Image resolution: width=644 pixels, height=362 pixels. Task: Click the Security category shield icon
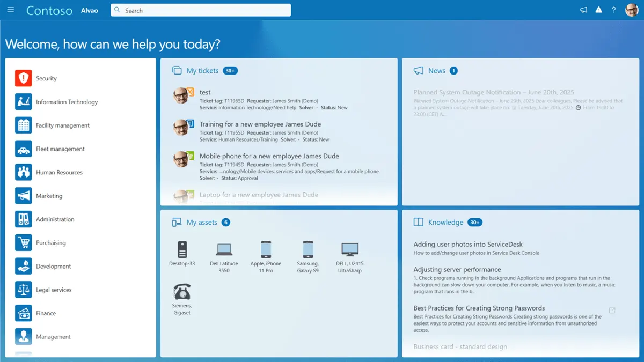24,78
